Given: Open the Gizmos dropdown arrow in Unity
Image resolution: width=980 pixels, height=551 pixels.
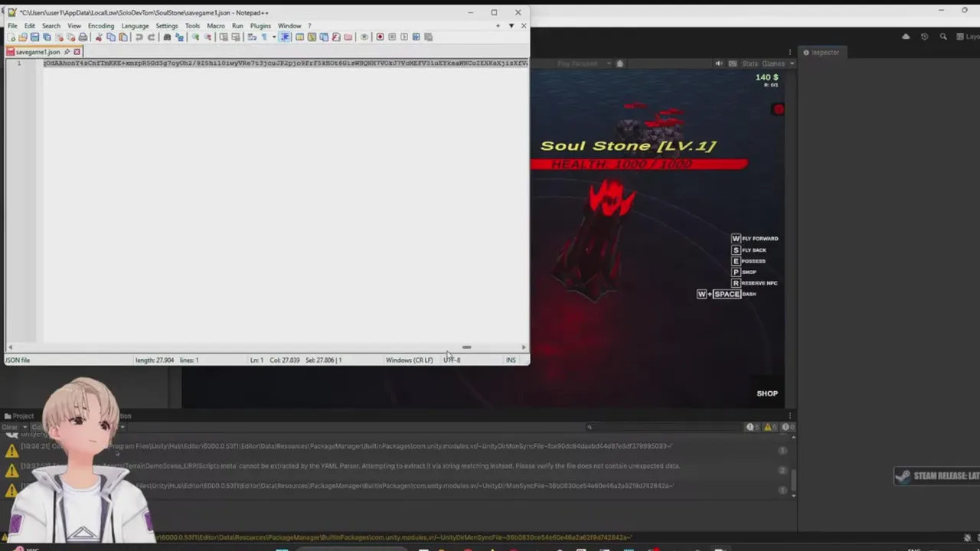Looking at the screenshot, I should point(792,64).
